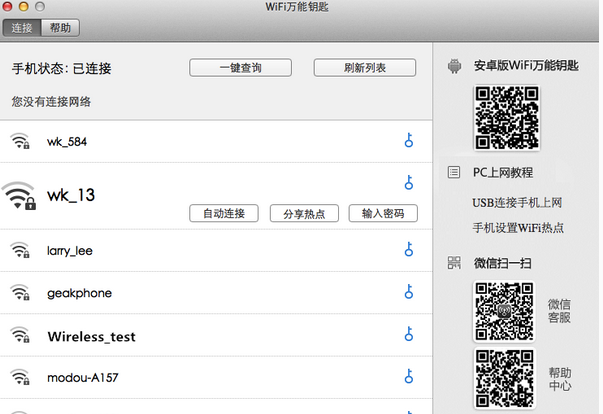
Task: Click the 输入密码 button
Action: [x=383, y=213]
